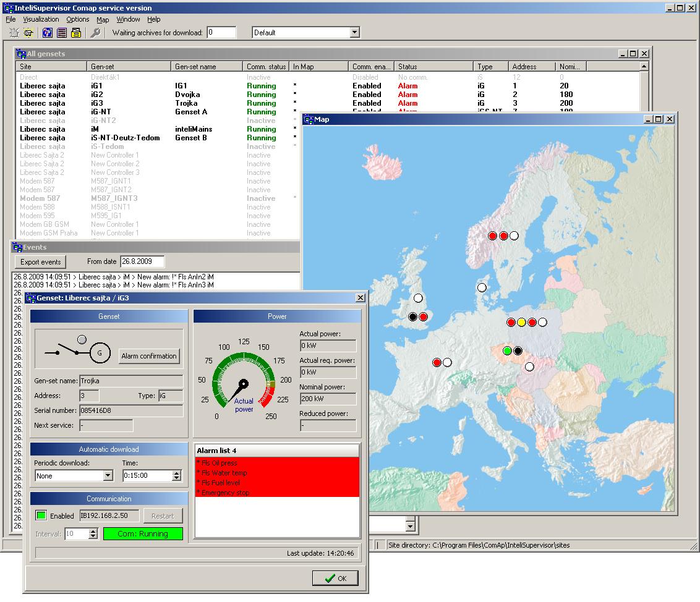Close the Genset Liberec sajta dialog
The height and width of the screenshot is (602, 700).
click(361, 298)
